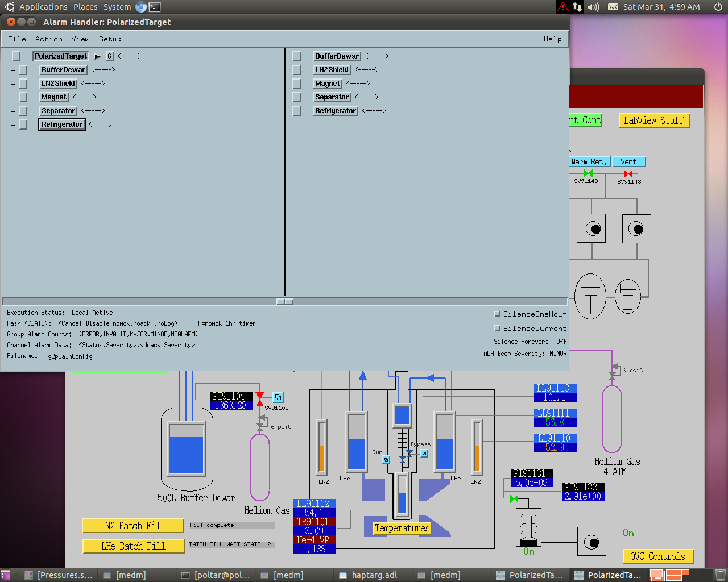This screenshot has width=728, height=582.
Task: Open the Temperatures display button
Action: point(402,528)
